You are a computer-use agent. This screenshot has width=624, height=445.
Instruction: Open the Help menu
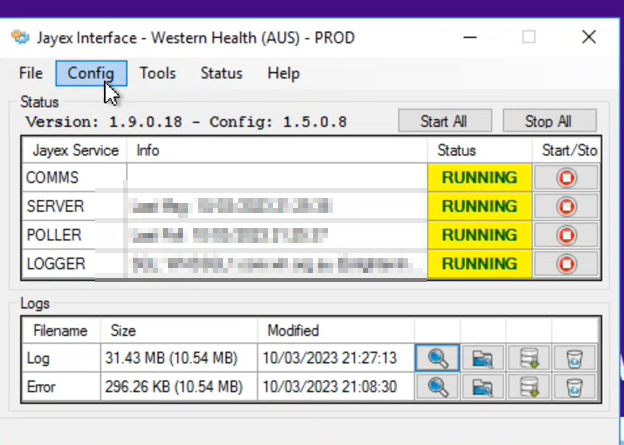click(x=283, y=73)
